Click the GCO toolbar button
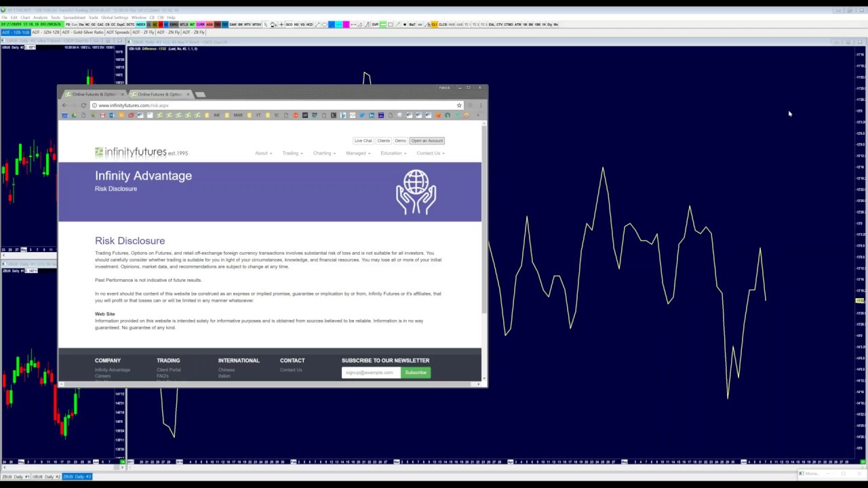 click(289, 24)
